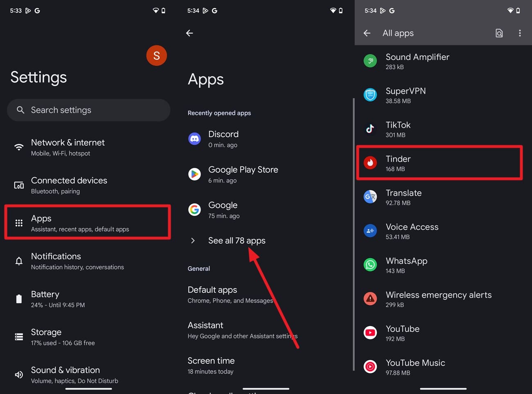The image size is (532, 394).
Task: Open the three-dot overflow menu
Action: pyautogui.click(x=520, y=33)
